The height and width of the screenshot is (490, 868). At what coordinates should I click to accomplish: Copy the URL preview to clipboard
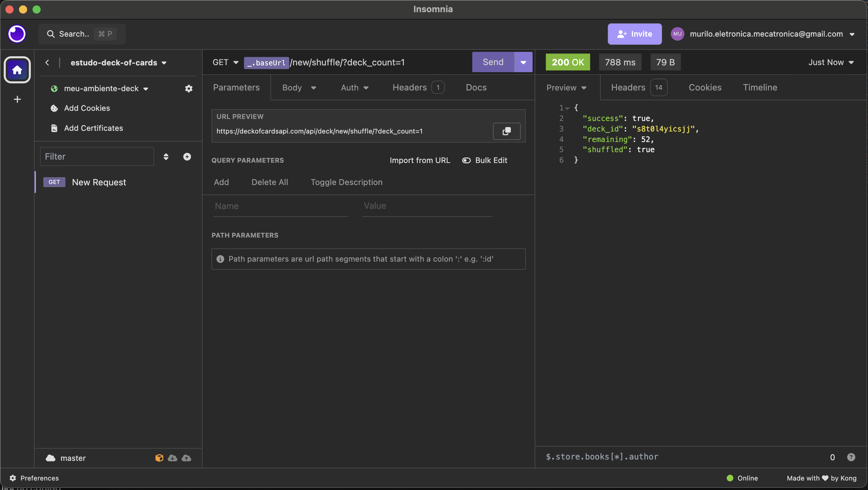pyautogui.click(x=507, y=131)
